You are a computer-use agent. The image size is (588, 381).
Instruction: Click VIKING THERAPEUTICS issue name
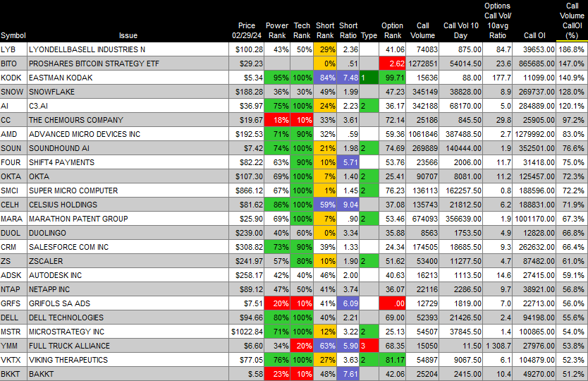(68, 360)
